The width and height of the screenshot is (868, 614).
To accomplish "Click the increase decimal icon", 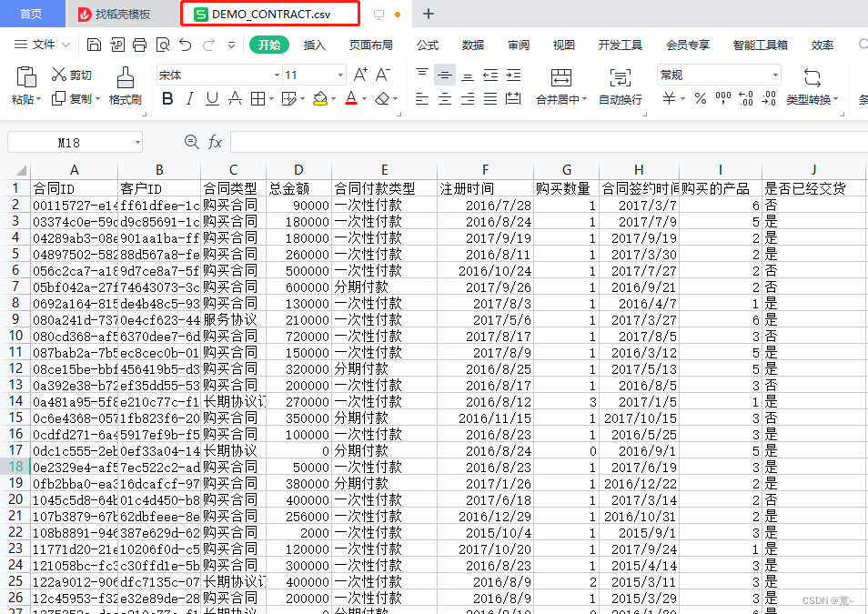I will coord(746,98).
